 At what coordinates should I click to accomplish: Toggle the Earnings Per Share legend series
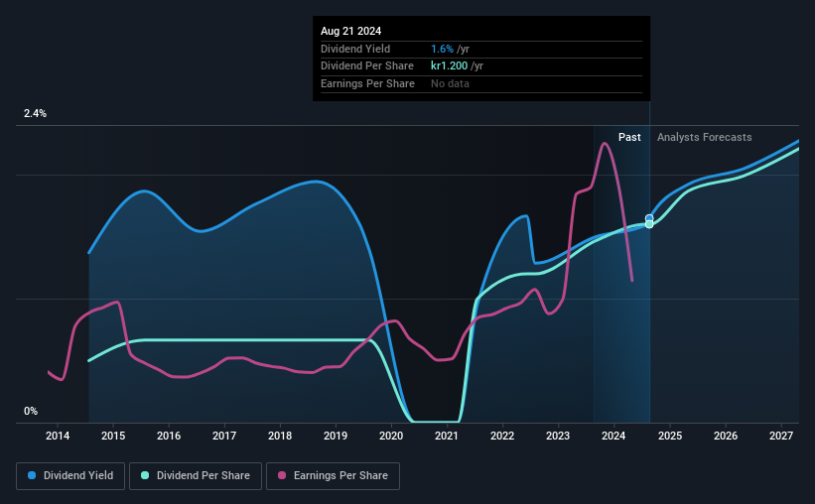coord(333,475)
